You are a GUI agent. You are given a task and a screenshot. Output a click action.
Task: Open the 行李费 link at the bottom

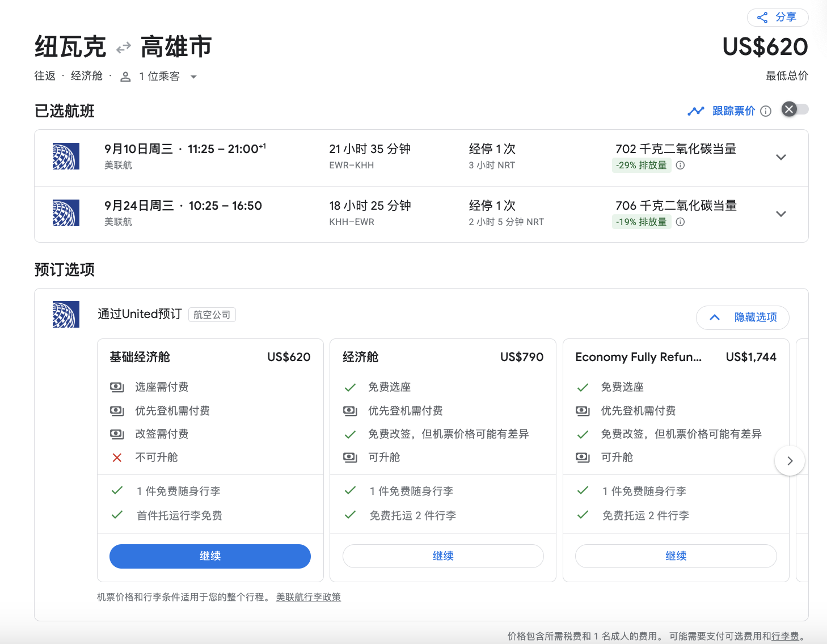click(x=785, y=636)
